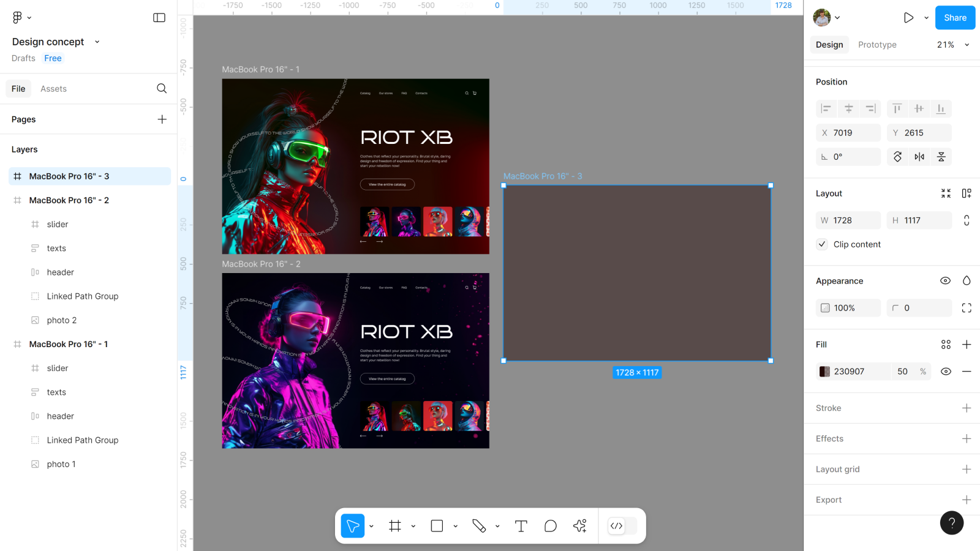
Task: Switch to the Assets tab
Action: [53, 89]
